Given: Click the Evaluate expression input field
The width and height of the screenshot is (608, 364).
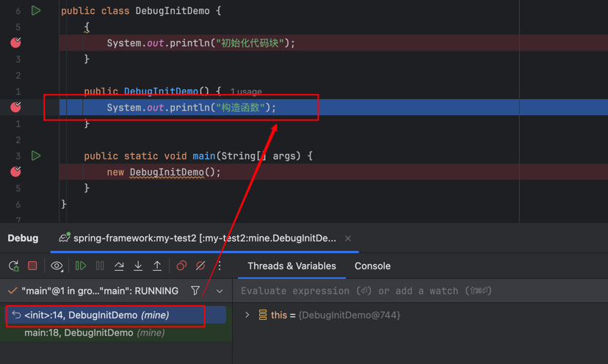Looking at the screenshot, I should (x=419, y=291).
